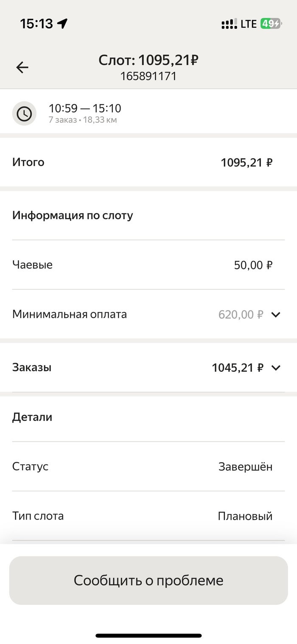The image size is (297, 644).
Task: Open the Чаевые row
Action: (148, 265)
